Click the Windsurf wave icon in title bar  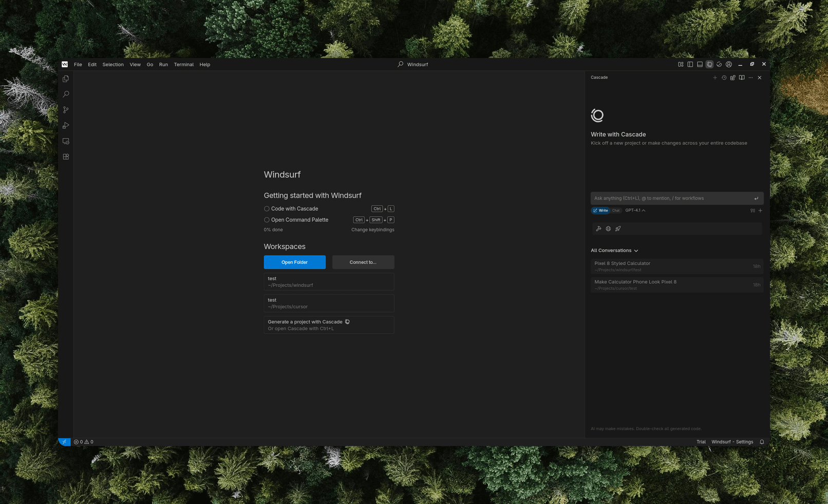[719, 64]
